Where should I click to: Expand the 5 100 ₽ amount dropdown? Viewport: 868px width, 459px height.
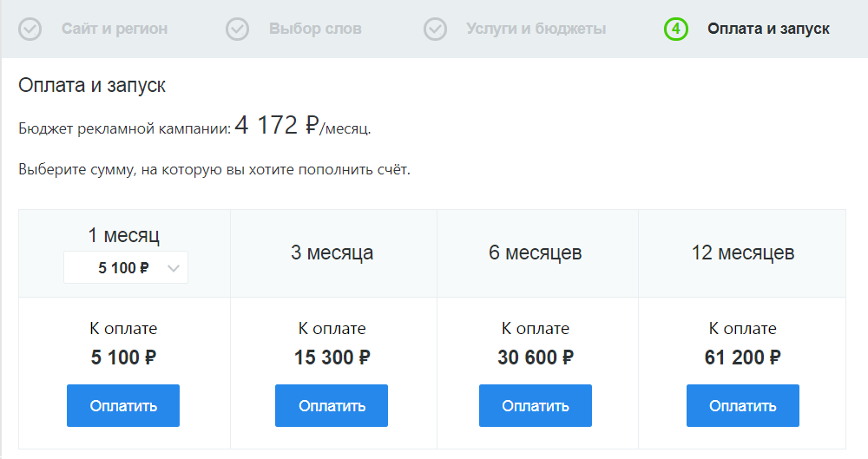[126, 268]
